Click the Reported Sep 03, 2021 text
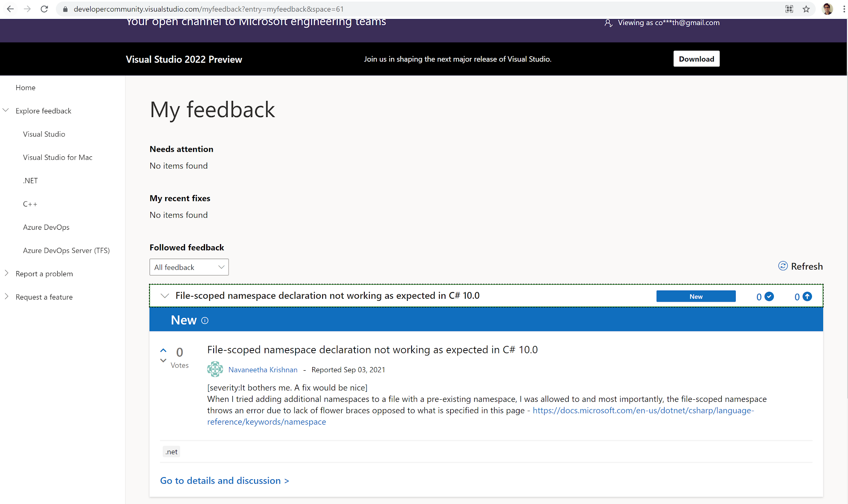The width and height of the screenshot is (848, 504). coord(348,370)
